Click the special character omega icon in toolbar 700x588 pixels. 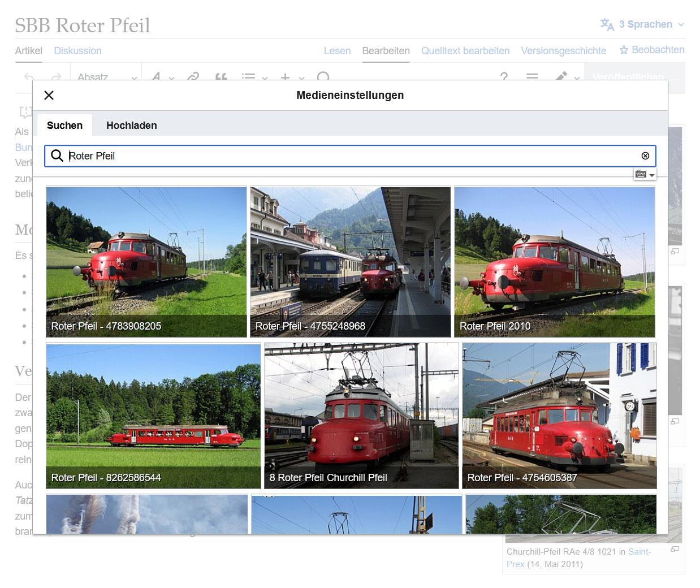[323, 76]
